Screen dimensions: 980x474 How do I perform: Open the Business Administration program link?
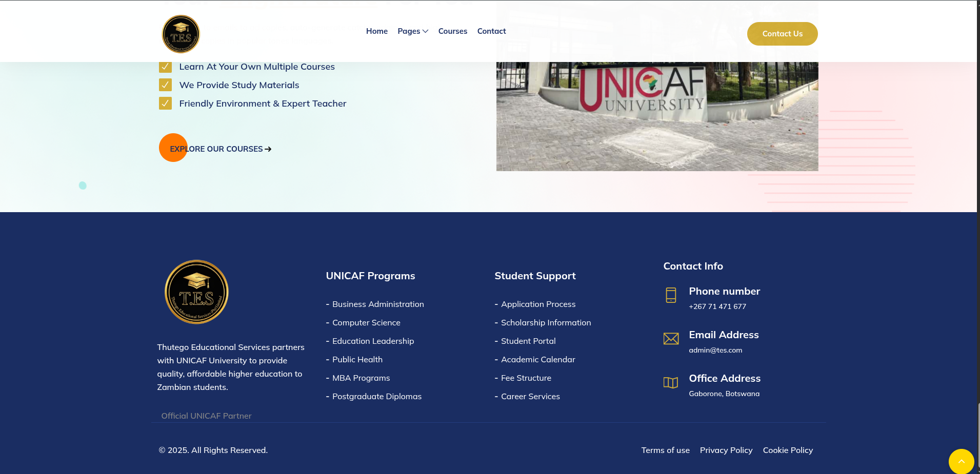(x=378, y=304)
